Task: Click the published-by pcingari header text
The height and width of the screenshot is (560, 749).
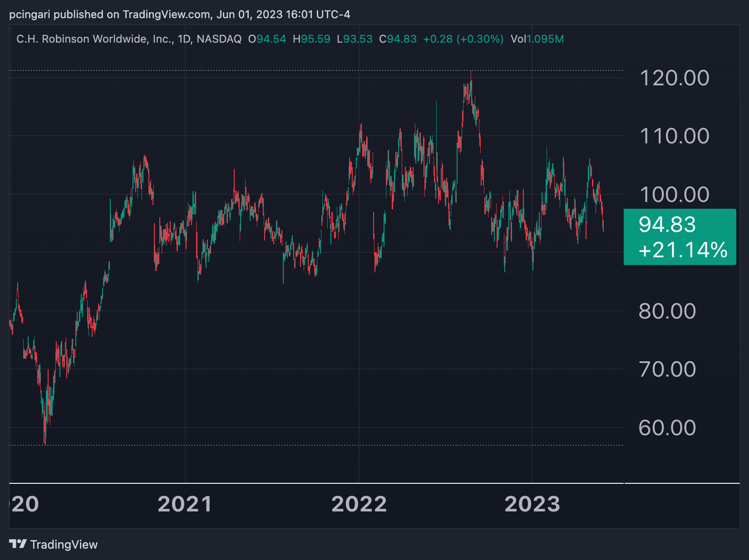Action: [180, 15]
